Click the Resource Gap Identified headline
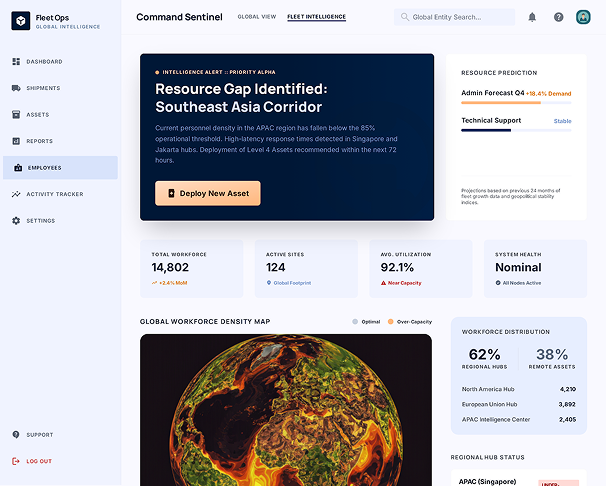The width and height of the screenshot is (607, 486). [x=241, y=98]
